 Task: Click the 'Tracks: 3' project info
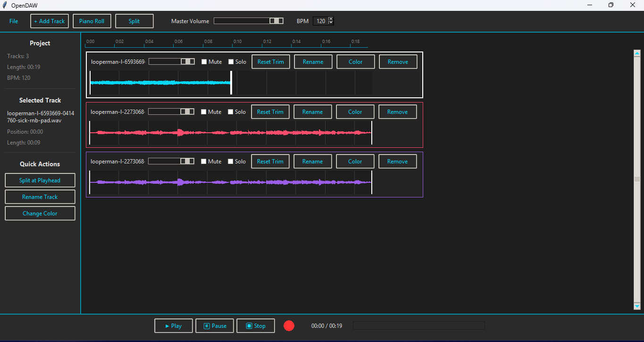(18, 56)
